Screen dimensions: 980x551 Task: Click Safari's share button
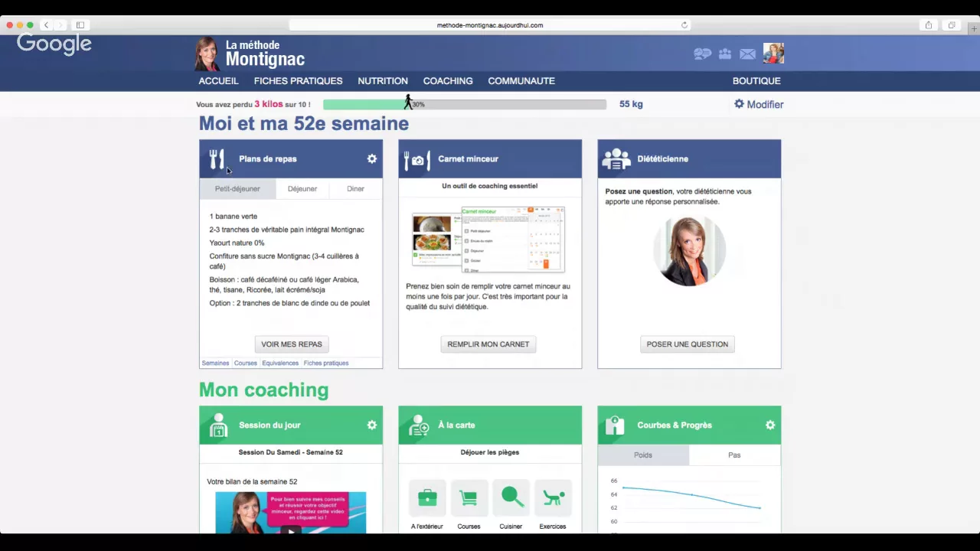coord(928,25)
